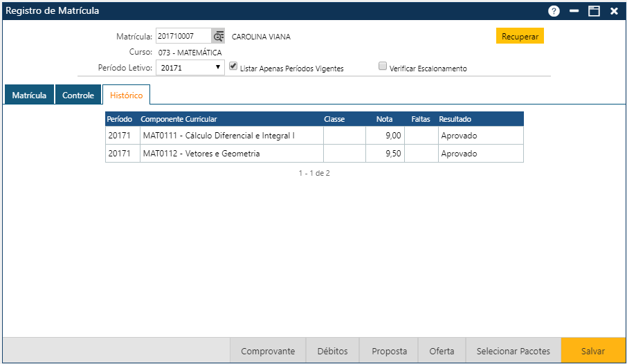
Task: Click Selecionar Pacotes button
Action: click(x=514, y=351)
